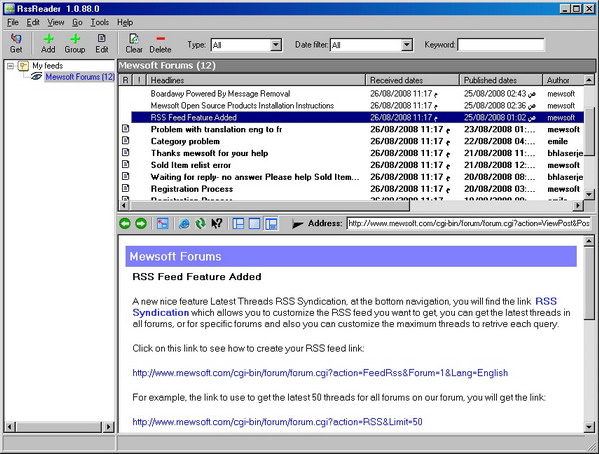Image resolution: width=599 pixels, height=454 pixels.
Task: Click the My feeds folder icon
Action: click(x=23, y=66)
